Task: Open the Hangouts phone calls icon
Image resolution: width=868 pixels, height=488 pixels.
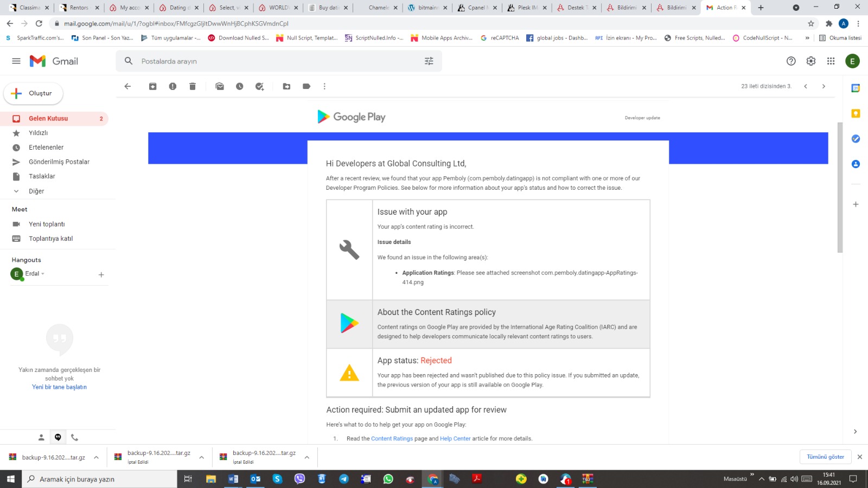Action: (x=74, y=437)
